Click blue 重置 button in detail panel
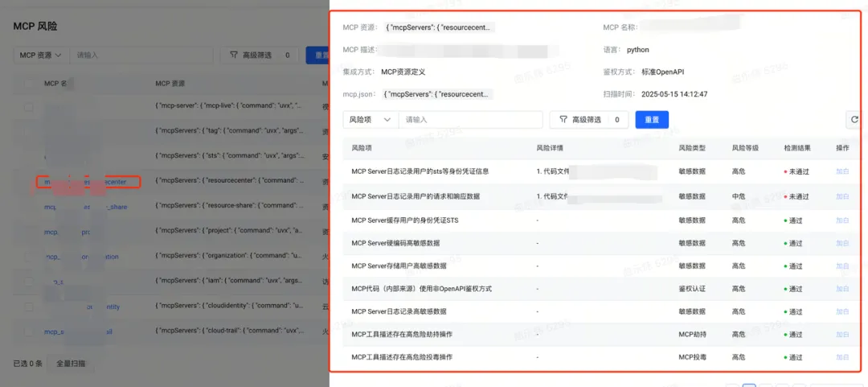868x387 pixels. point(652,119)
